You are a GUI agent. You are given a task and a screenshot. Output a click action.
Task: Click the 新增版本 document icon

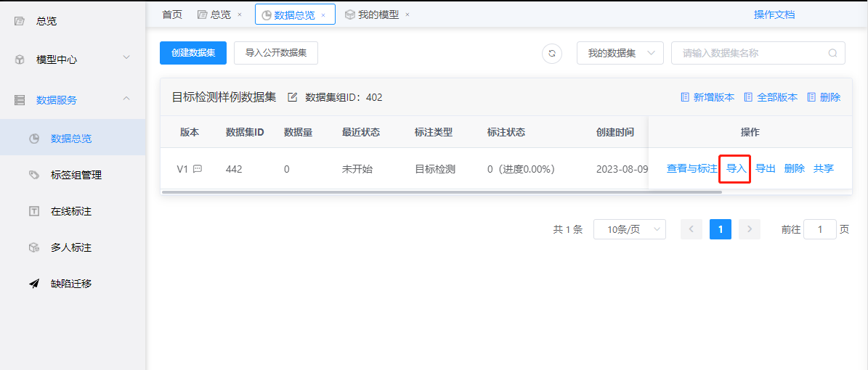[x=685, y=97]
